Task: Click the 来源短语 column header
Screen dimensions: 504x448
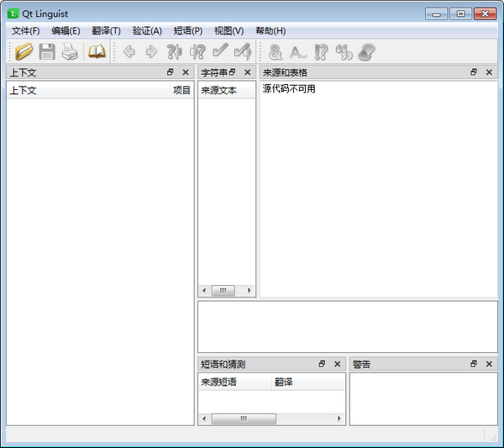Action: tap(235, 382)
